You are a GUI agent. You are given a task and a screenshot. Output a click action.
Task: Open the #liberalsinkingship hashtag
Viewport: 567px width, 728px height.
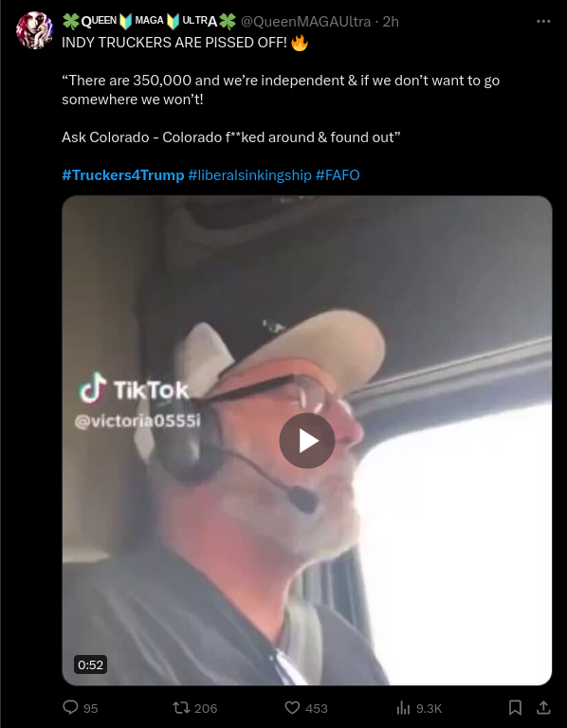pyautogui.click(x=249, y=175)
